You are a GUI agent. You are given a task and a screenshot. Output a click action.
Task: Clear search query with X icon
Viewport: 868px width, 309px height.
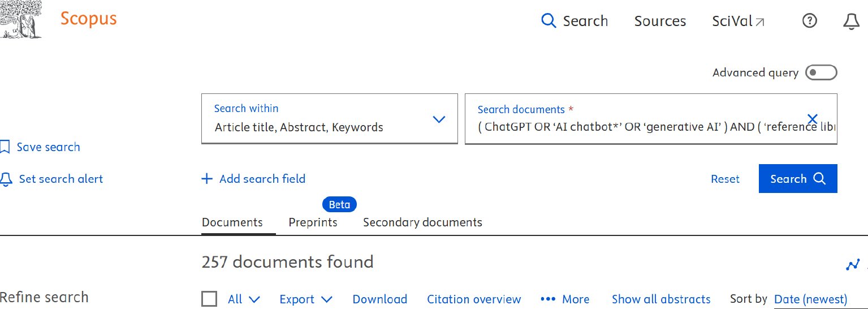pos(813,119)
